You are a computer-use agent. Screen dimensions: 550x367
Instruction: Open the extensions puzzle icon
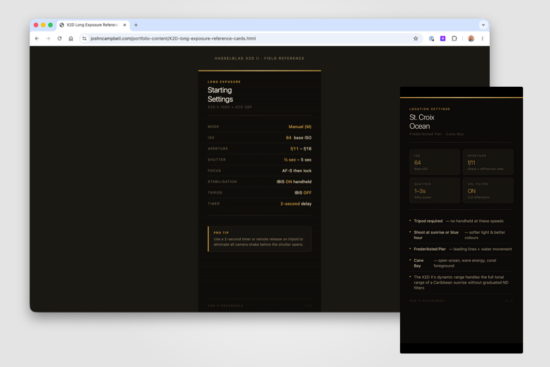tap(454, 39)
